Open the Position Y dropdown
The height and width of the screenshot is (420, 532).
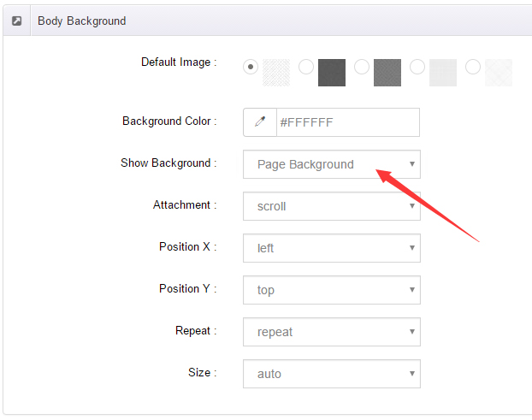332,290
